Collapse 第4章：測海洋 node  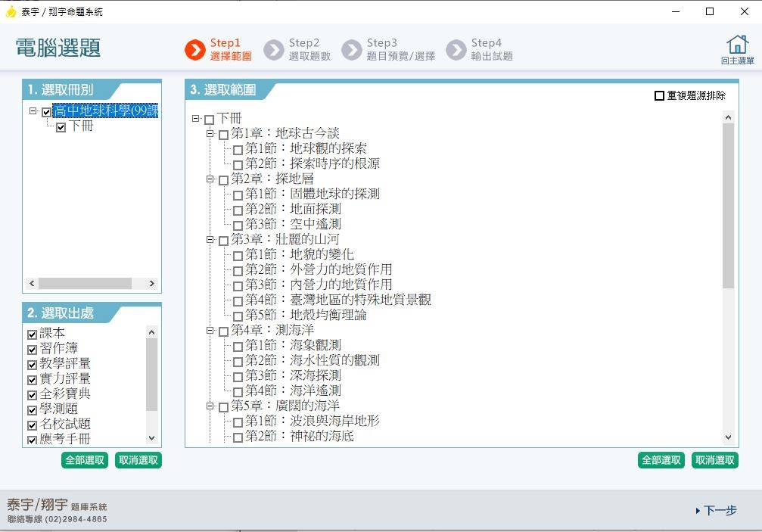click(210, 330)
